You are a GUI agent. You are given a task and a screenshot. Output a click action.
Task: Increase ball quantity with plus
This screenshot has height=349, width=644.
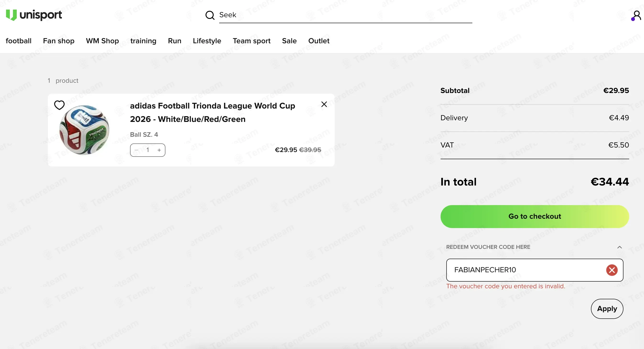point(159,150)
